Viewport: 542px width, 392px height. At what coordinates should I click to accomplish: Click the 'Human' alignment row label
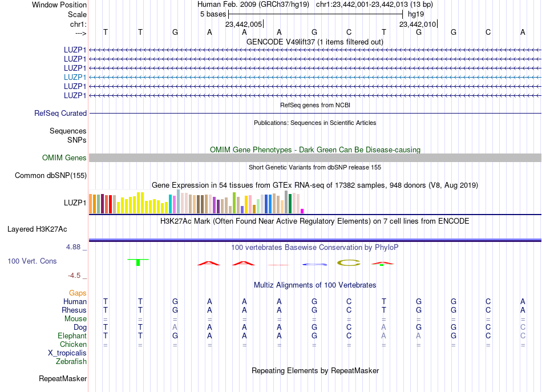point(75,301)
